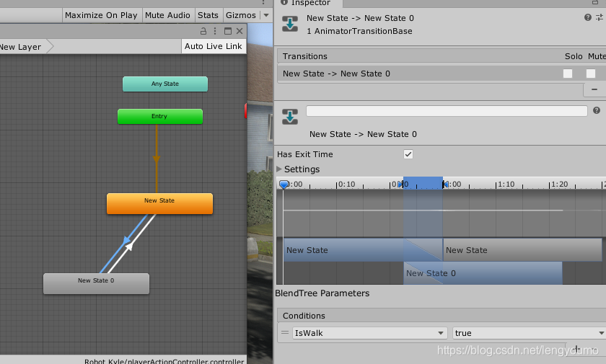
Task: Open the IsWalk condition parameter dropdown
Action: 369,333
